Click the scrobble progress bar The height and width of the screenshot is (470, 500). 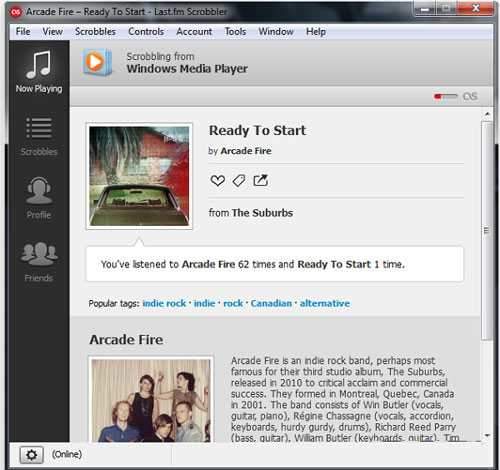446,96
